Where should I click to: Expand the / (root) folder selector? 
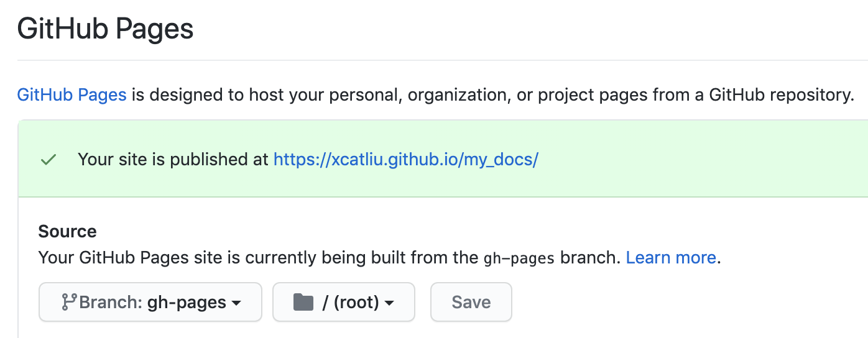pyautogui.click(x=344, y=303)
